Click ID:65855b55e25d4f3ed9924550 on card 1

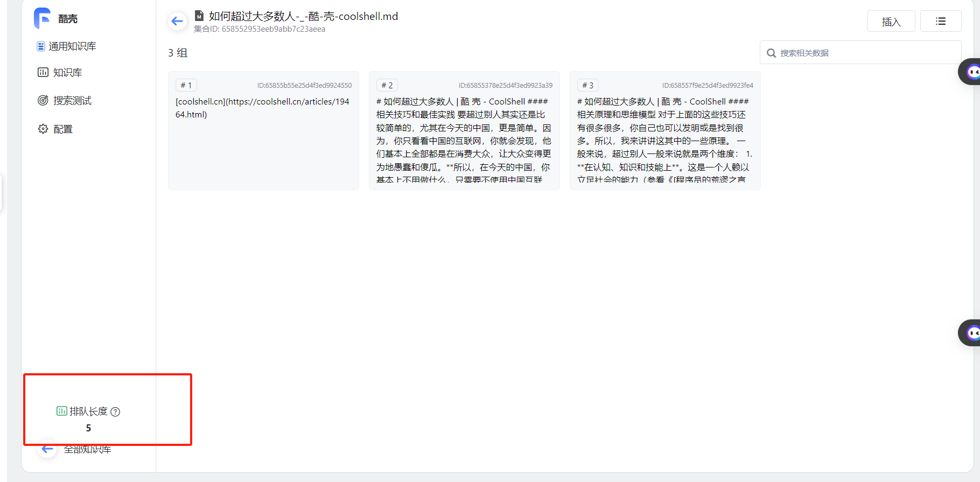click(x=304, y=86)
